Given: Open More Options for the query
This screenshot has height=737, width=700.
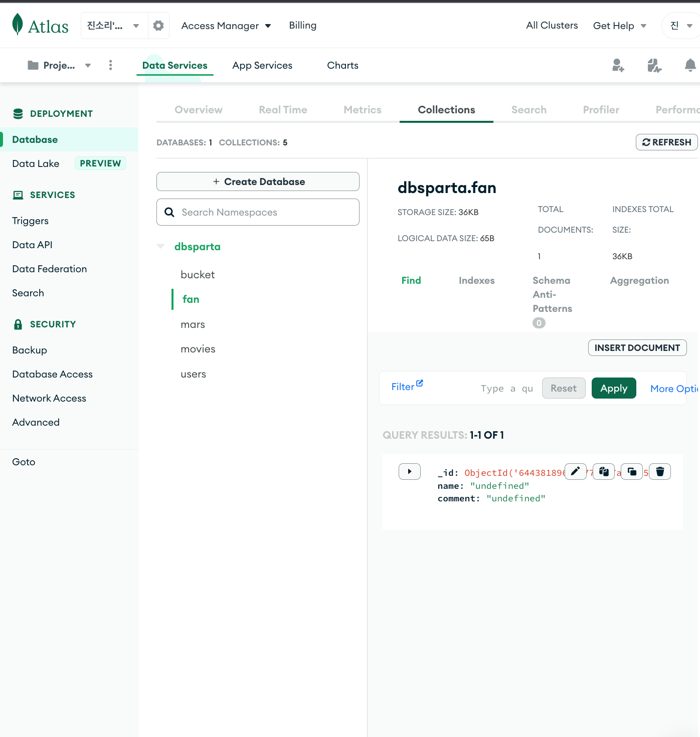Looking at the screenshot, I should pos(674,389).
